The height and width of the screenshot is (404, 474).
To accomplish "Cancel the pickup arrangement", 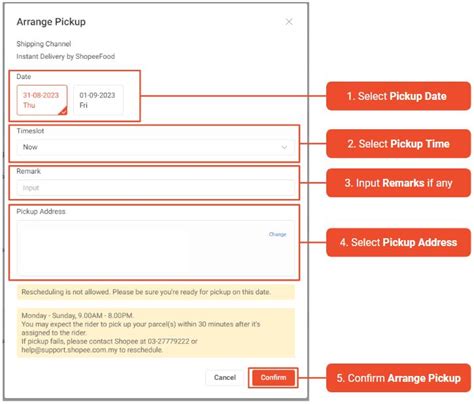I will tap(225, 378).
